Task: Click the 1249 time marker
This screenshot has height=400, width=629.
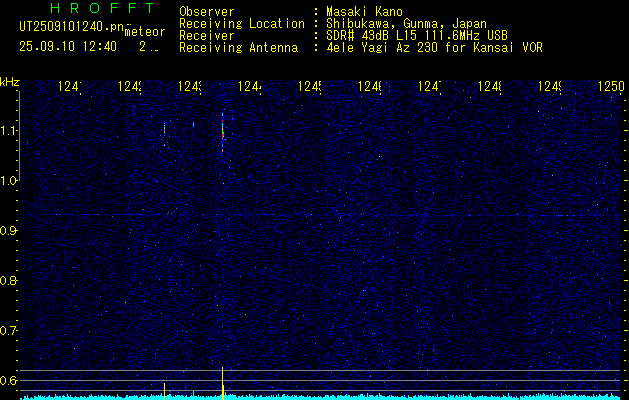Action: pos(550,86)
